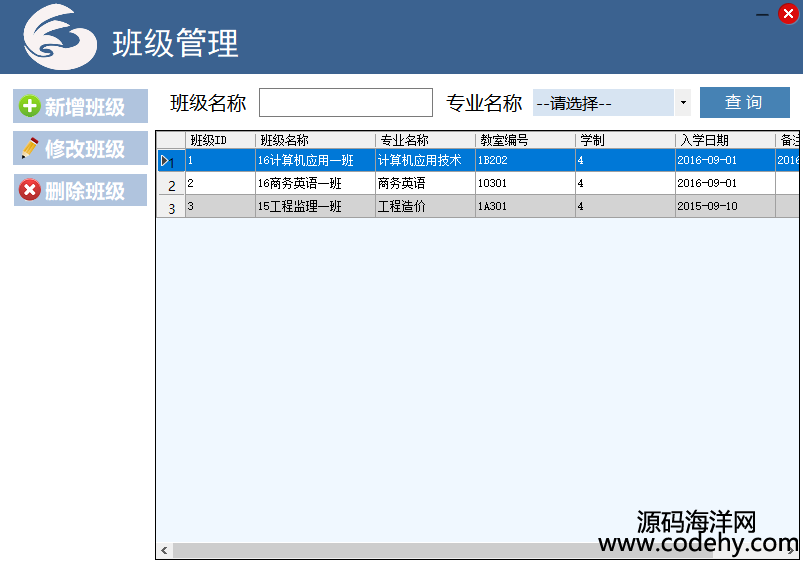Click the dropdown arrow beside --请选择--
803x563 pixels.
click(x=683, y=102)
